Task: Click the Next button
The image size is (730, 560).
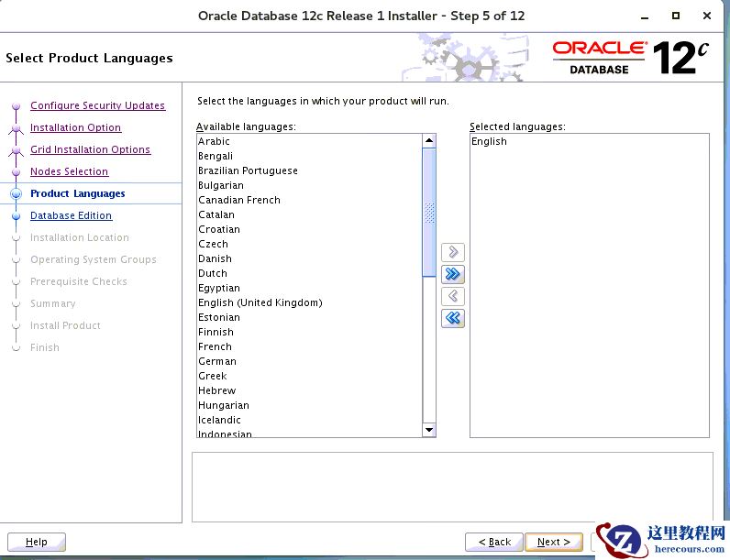Action: click(554, 542)
